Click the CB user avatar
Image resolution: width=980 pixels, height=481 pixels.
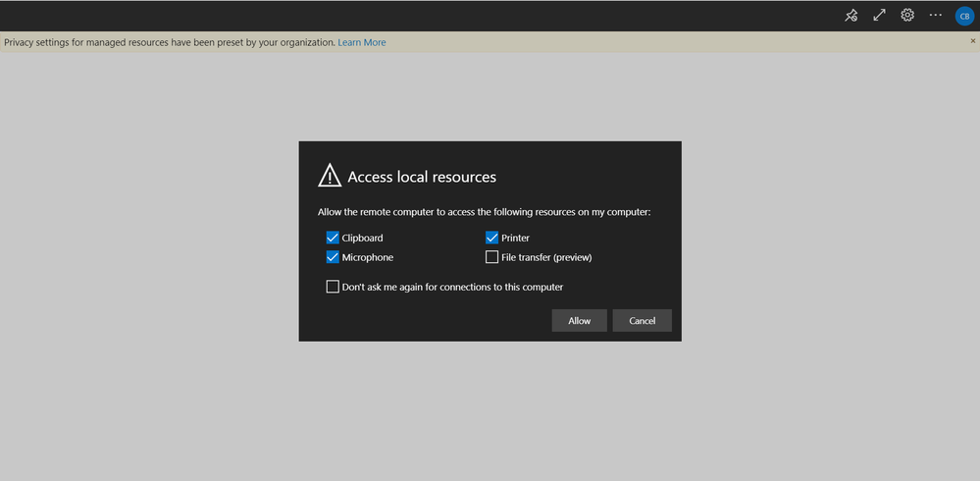tap(963, 16)
